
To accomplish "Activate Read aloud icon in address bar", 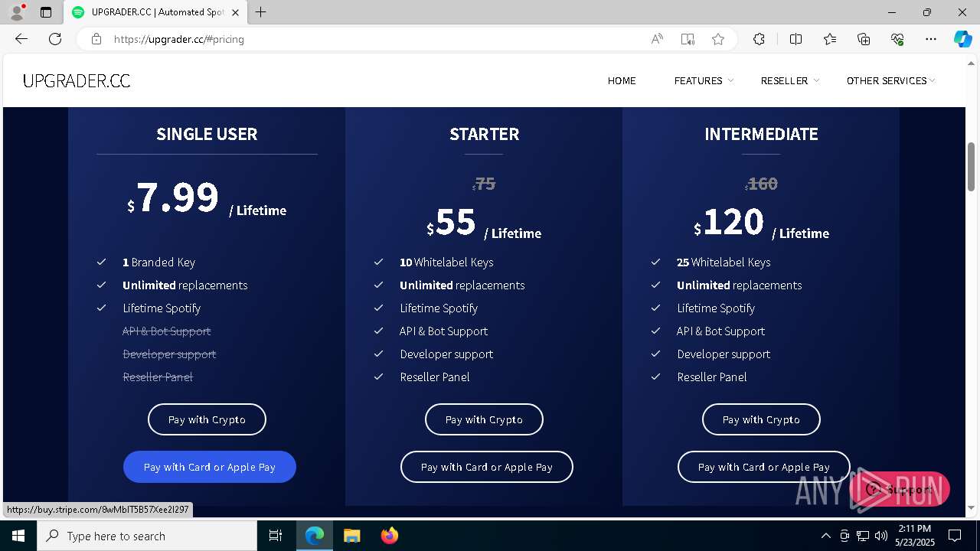I will tap(657, 39).
